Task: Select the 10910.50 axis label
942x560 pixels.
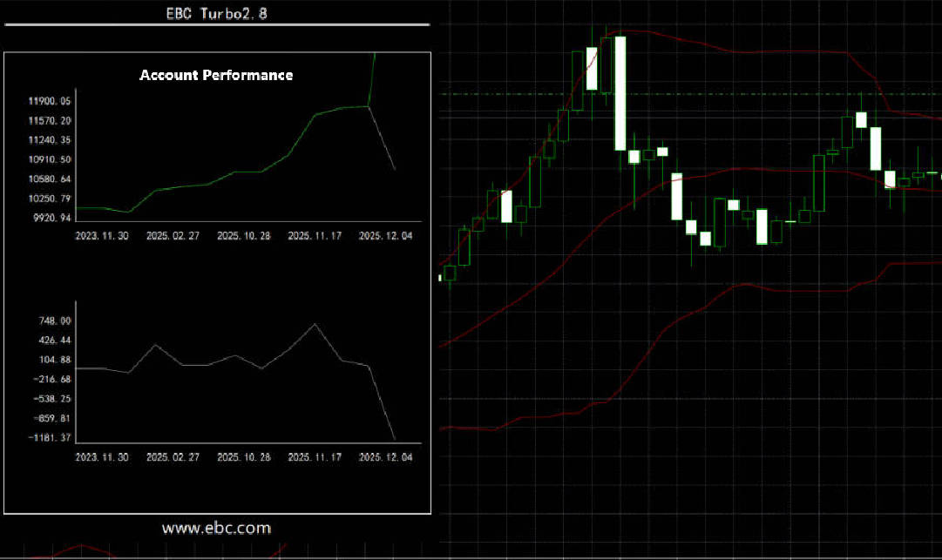Action: pos(48,159)
